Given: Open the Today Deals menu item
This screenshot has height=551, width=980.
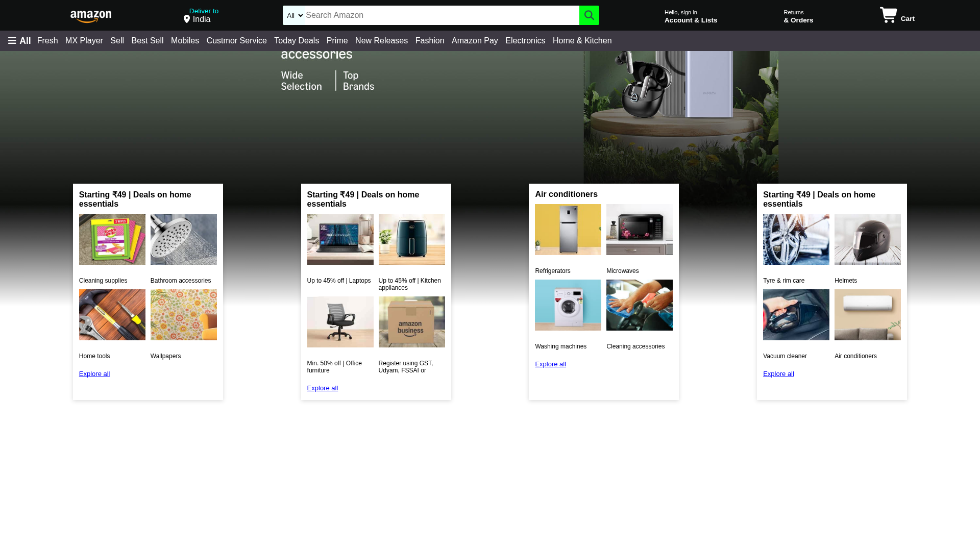Looking at the screenshot, I should [296, 40].
